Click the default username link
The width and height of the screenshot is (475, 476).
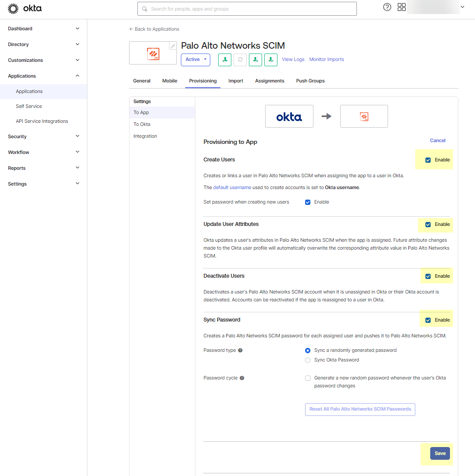click(232, 188)
